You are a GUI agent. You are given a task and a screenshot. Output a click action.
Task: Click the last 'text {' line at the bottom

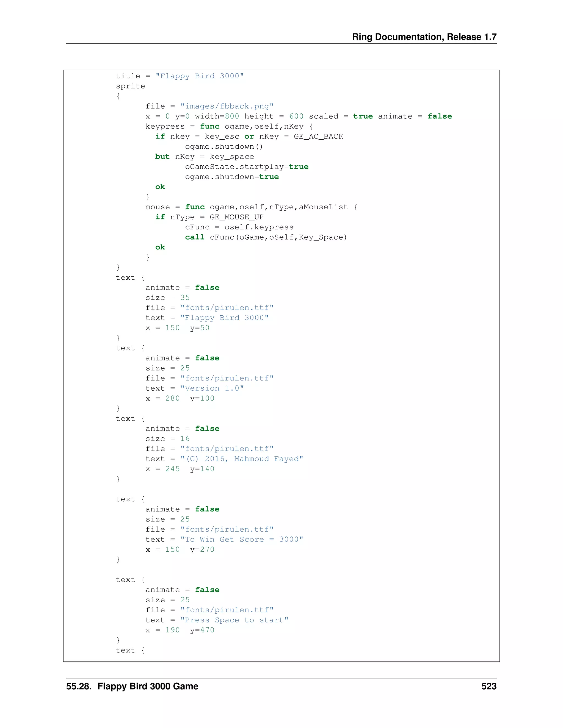pos(130,650)
